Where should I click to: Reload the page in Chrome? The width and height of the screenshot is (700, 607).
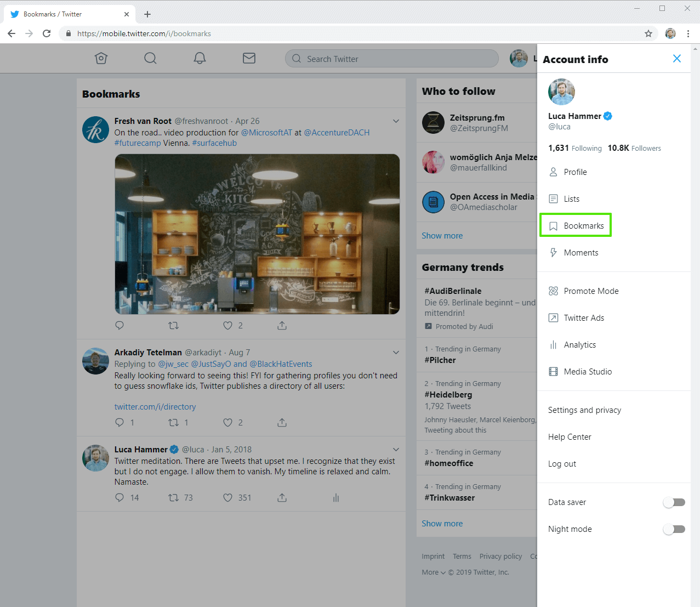(47, 33)
